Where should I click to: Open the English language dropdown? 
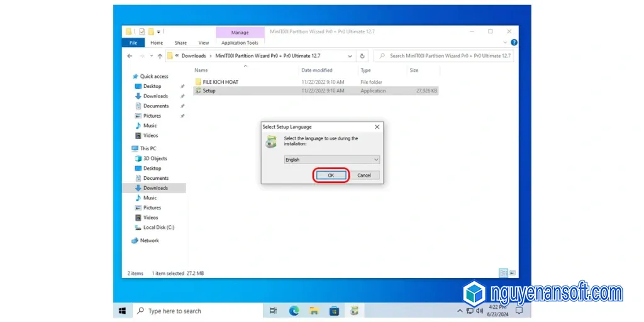tap(332, 160)
